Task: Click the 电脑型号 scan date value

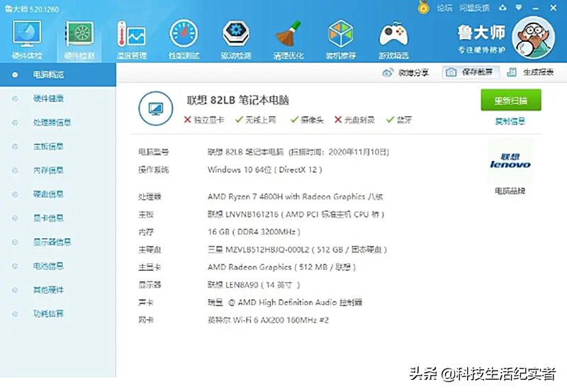Action: [x=298, y=152]
